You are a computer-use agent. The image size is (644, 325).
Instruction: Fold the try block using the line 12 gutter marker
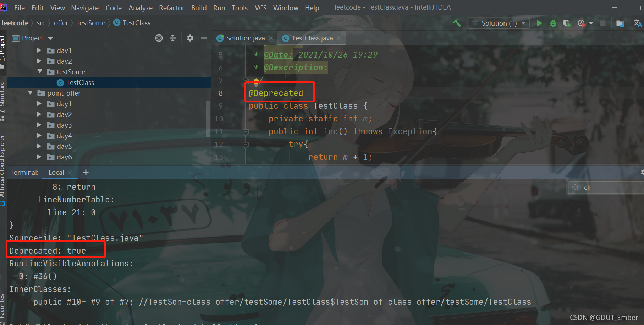246,145
